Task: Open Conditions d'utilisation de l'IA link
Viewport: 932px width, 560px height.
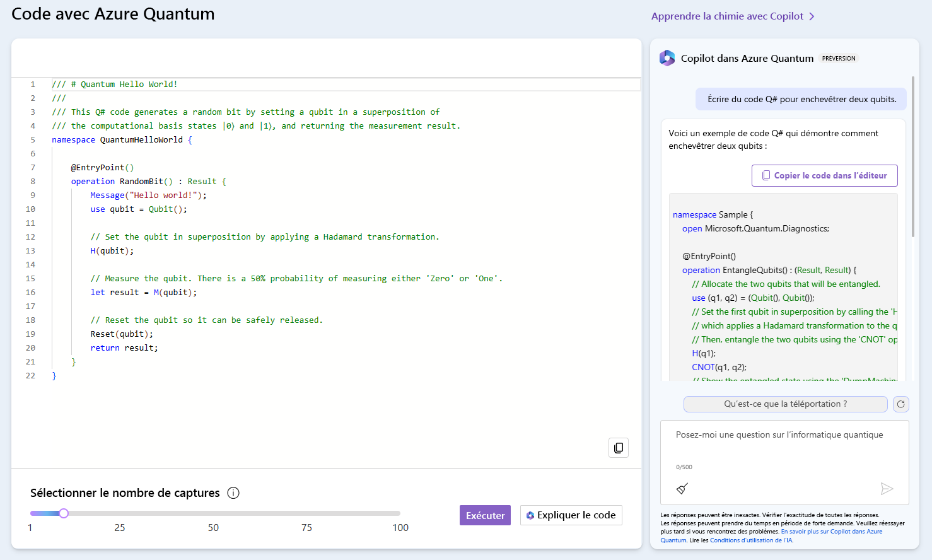Action: 751,540
